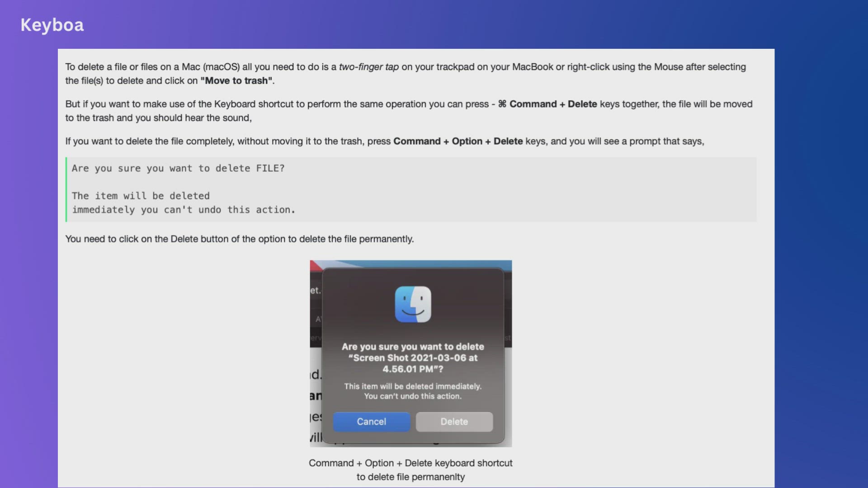
Task: Click code line 'immediately you can't undo this action.'
Action: tap(183, 210)
